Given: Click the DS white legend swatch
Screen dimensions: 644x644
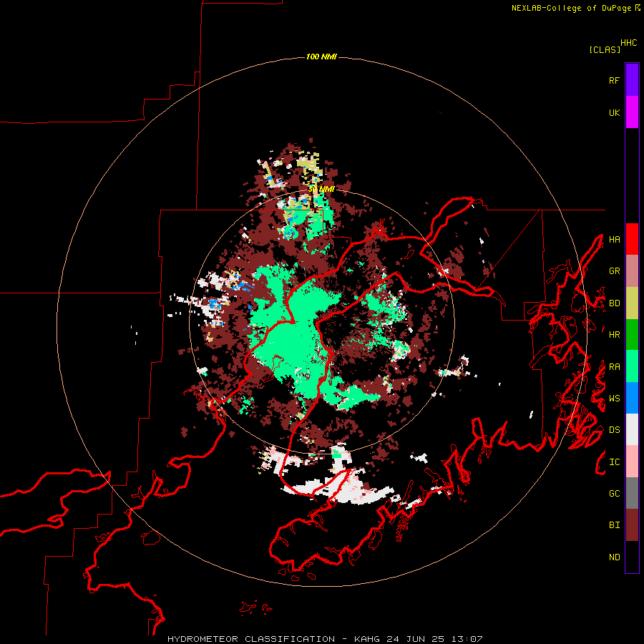Looking at the screenshot, I should click(x=632, y=429).
